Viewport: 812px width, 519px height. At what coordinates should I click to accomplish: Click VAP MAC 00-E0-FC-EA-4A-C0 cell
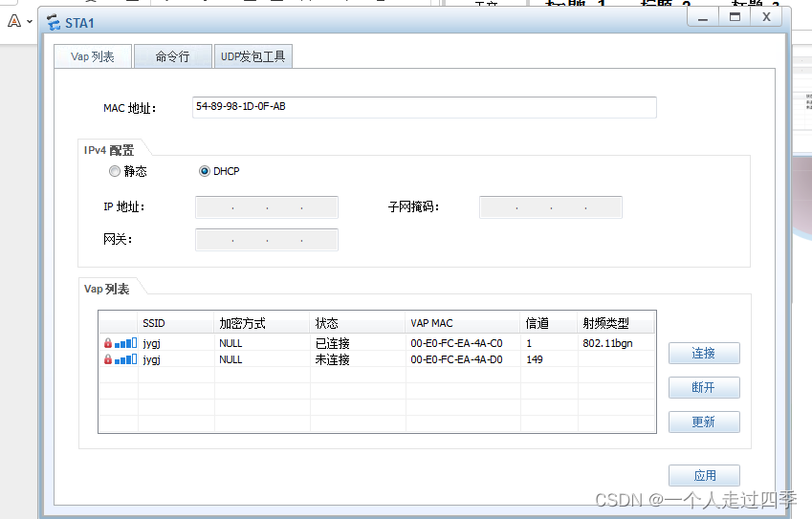pyautogui.click(x=456, y=343)
